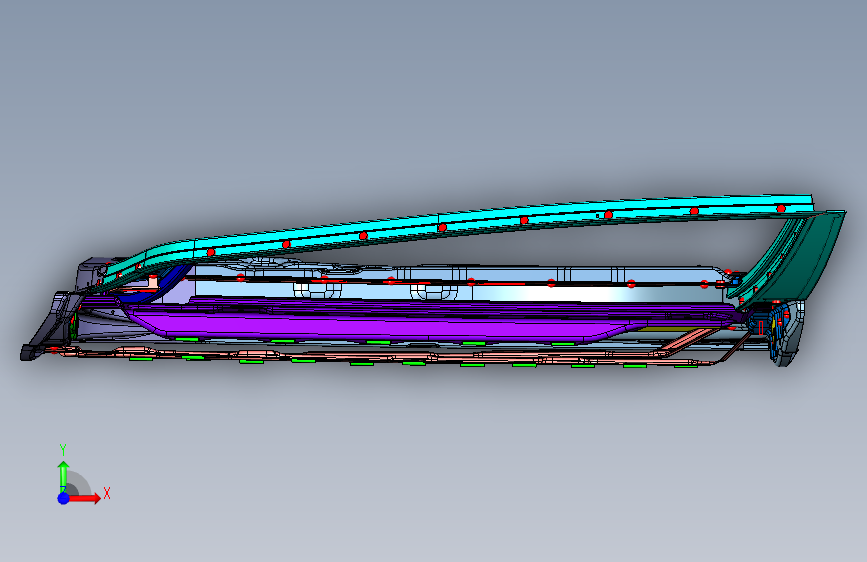Select the blue origin ball of the triad
Viewport: 867px width, 562px height.
pos(64,498)
